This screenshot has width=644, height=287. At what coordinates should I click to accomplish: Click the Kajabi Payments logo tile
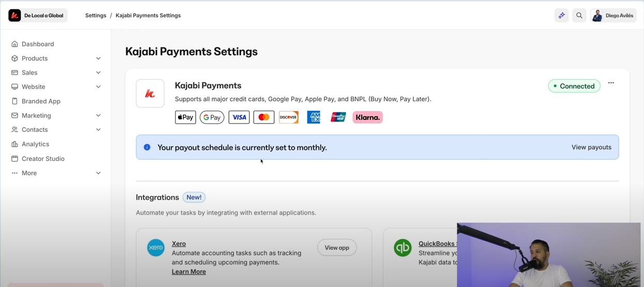[150, 94]
